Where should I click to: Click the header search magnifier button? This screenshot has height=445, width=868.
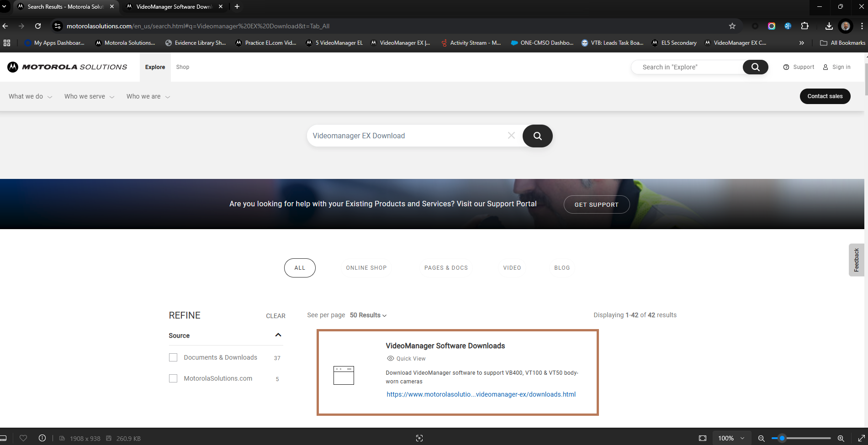756,67
